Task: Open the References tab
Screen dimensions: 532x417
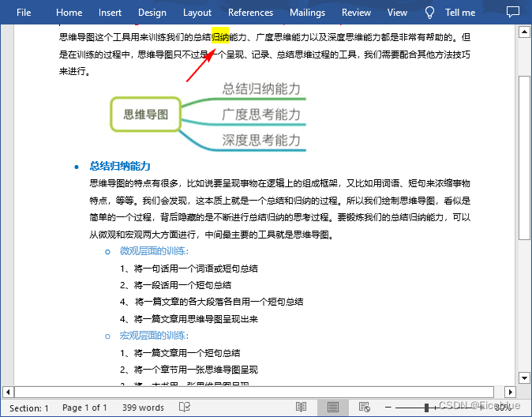Action: click(x=250, y=13)
